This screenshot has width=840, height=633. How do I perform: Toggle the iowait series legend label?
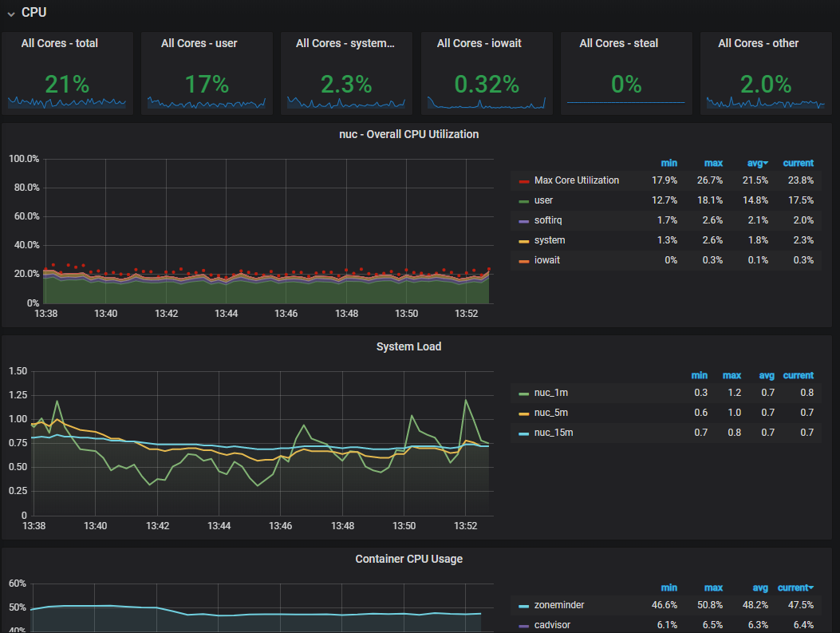[547, 260]
